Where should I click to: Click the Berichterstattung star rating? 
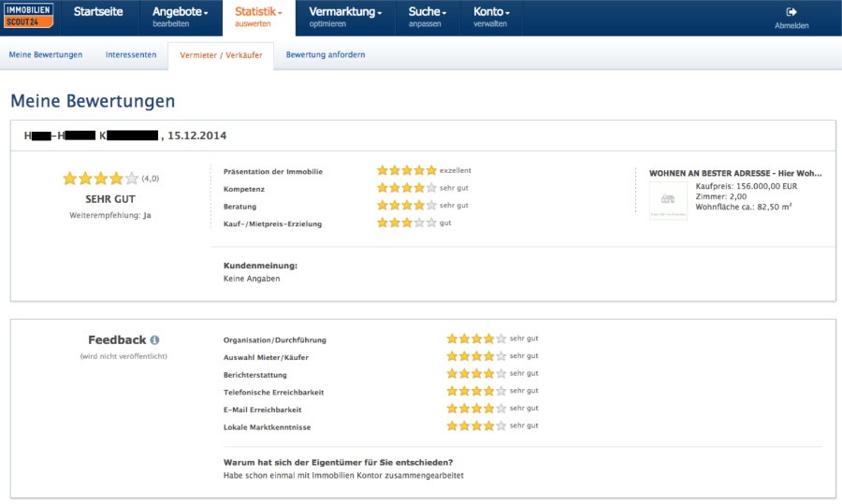tap(476, 374)
